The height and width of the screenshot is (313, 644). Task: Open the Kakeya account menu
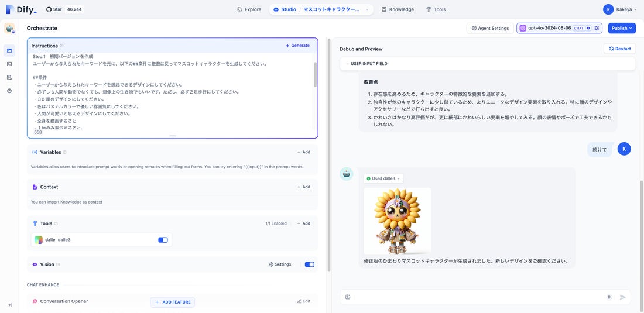pos(626,9)
